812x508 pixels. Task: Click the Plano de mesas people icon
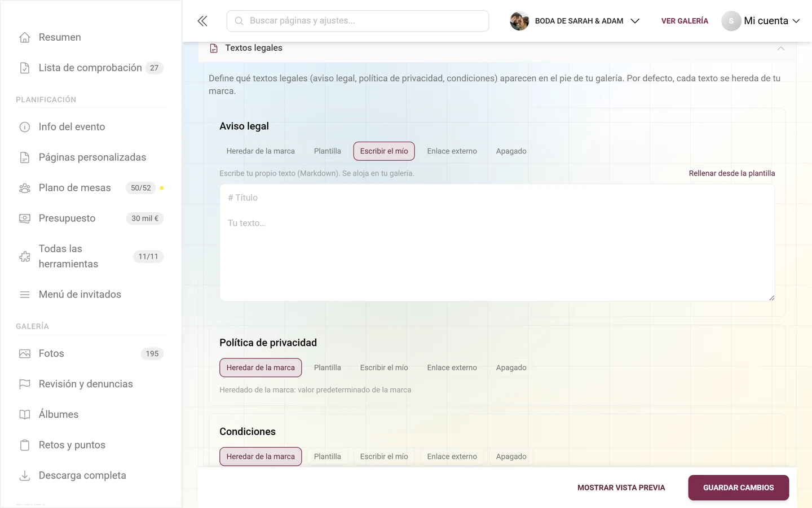tap(25, 188)
